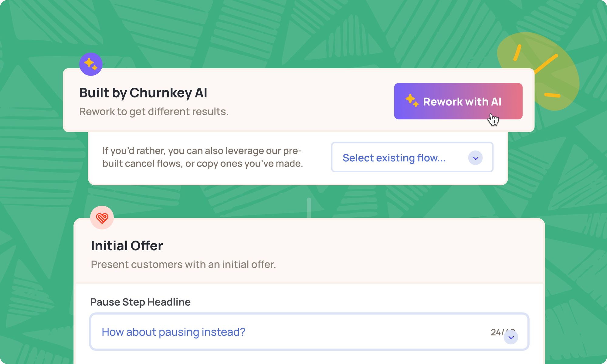Click the yellow-green burst decoration graphic

click(538, 71)
